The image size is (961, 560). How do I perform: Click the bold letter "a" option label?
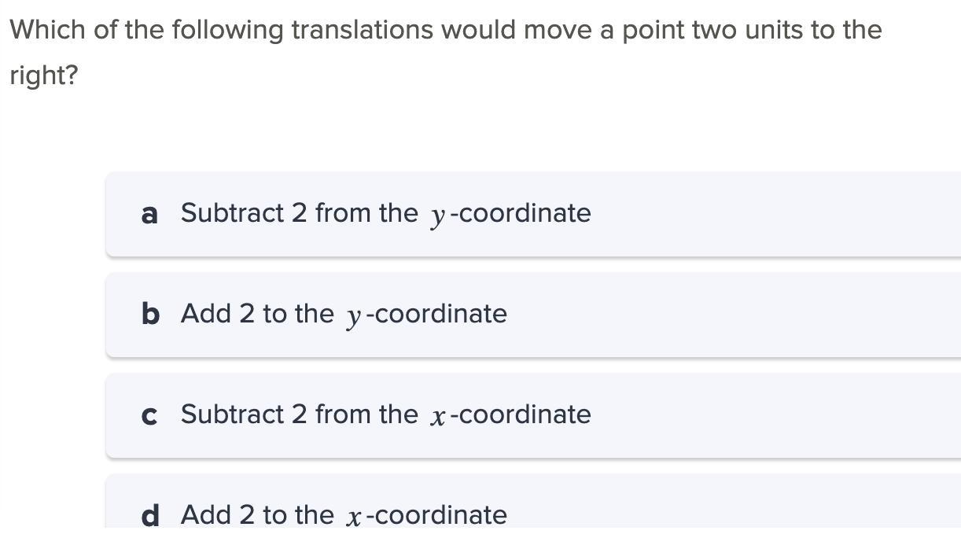pos(149,214)
